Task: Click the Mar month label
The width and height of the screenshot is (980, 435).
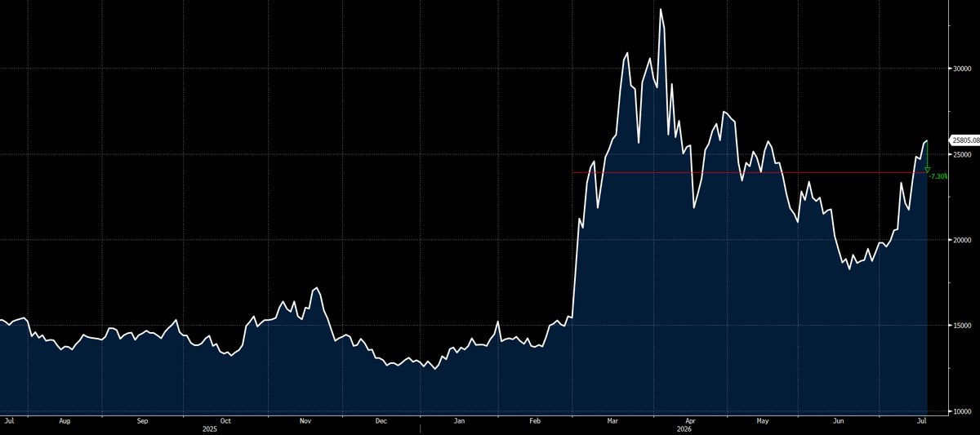Action: click(x=613, y=421)
